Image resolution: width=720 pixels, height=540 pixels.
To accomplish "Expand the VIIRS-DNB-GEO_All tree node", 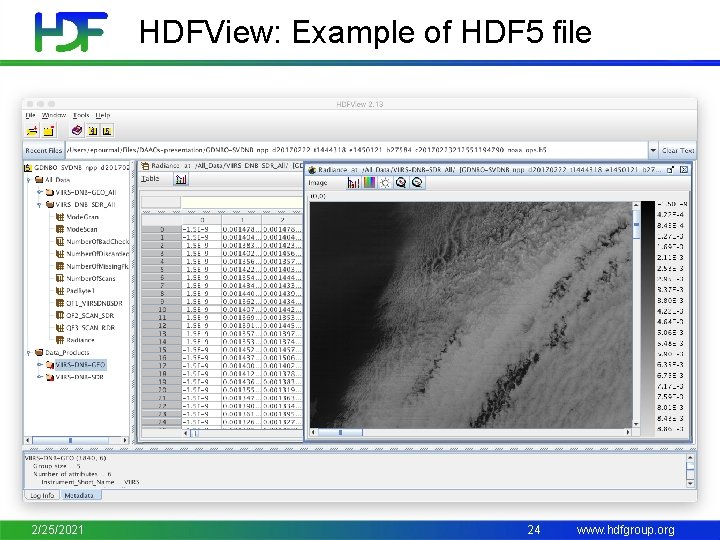I will pos(39,192).
